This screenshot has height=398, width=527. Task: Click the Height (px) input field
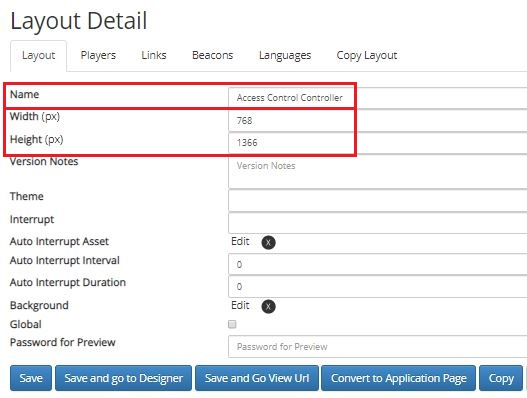pyautogui.click(x=377, y=143)
